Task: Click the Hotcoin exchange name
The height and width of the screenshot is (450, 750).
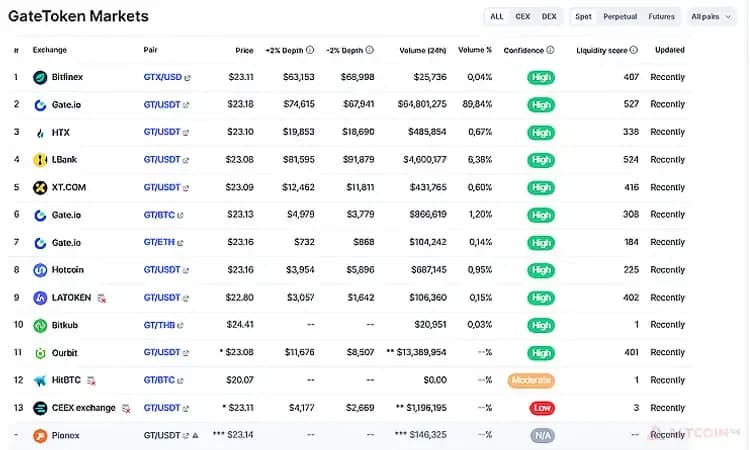Action: click(x=68, y=270)
